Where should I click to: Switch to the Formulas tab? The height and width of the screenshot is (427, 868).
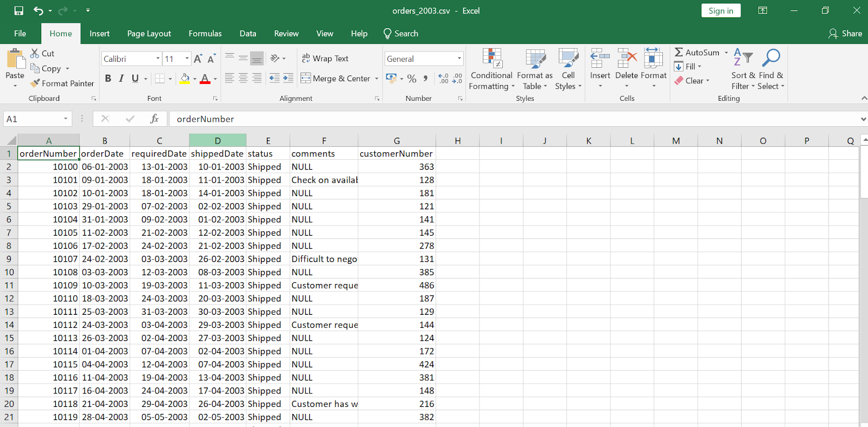point(205,34)
